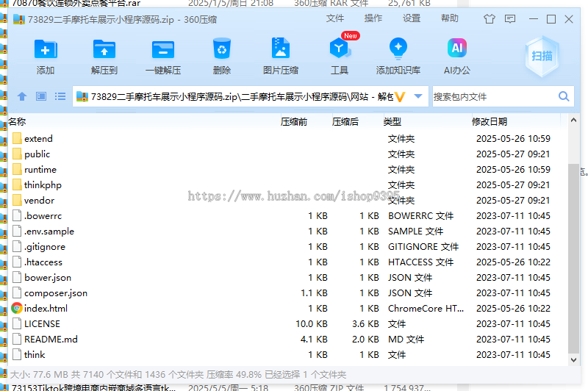The width and height of the screenshot is (588, 391).
Task: Sort by the 修改日期 column header
Action: pyautogui.click(x=489, y=121)
